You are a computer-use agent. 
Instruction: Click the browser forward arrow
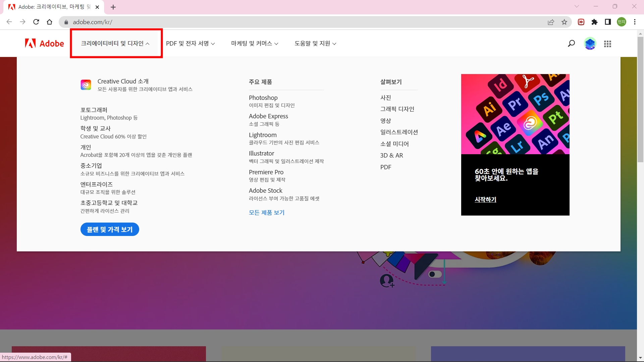click(22, 22)
